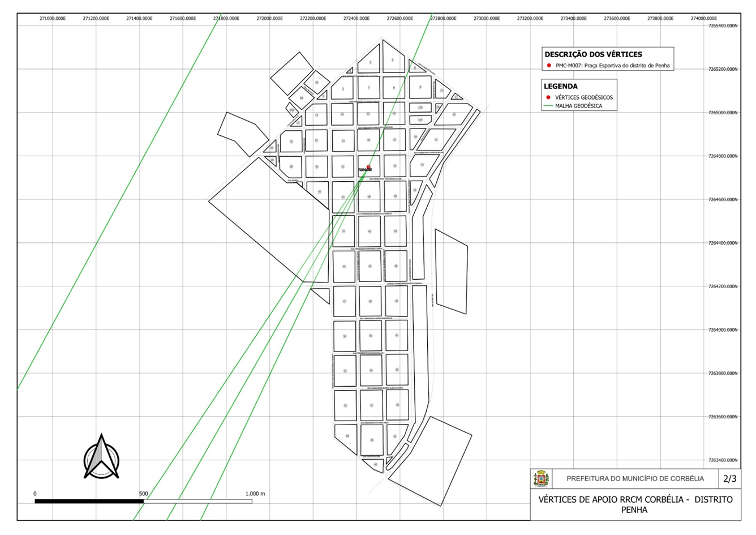Image resolution: width=756 pixels, height=535 pixels.
Task: Click the 7263400.000N coordinate label
Action: pos(723,460)
